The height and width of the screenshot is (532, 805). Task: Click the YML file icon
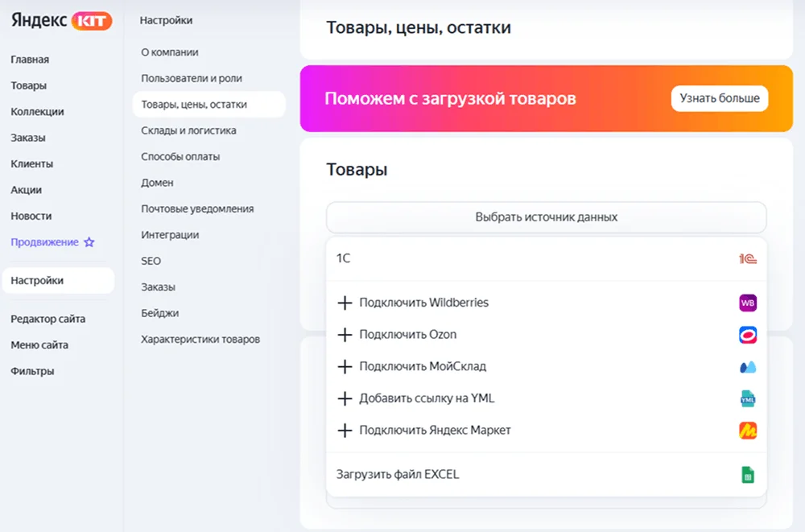[x=748, y=398]
